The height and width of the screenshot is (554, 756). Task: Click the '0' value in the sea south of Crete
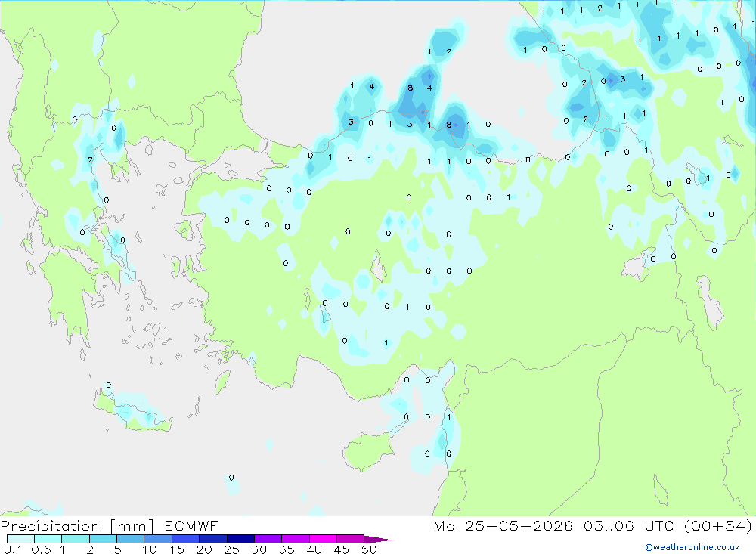(231, 478)
